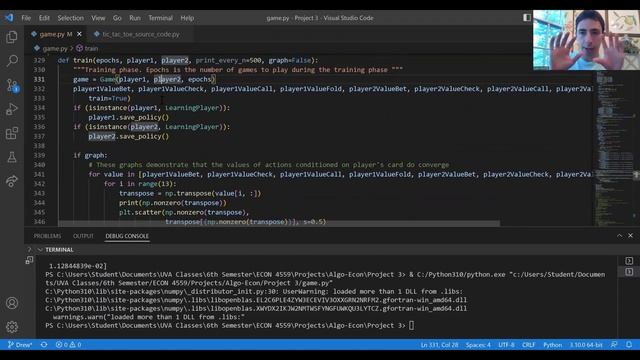Collapse the TERMINAL section chevron
This screenshot has width=640, height=360.
(x=40, y=250)
